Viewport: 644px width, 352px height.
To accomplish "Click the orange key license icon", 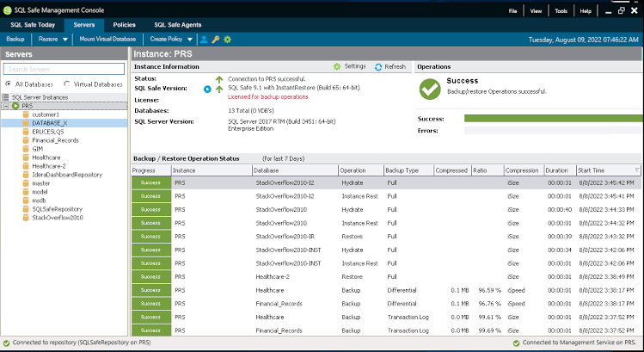I will coord(215,40).
